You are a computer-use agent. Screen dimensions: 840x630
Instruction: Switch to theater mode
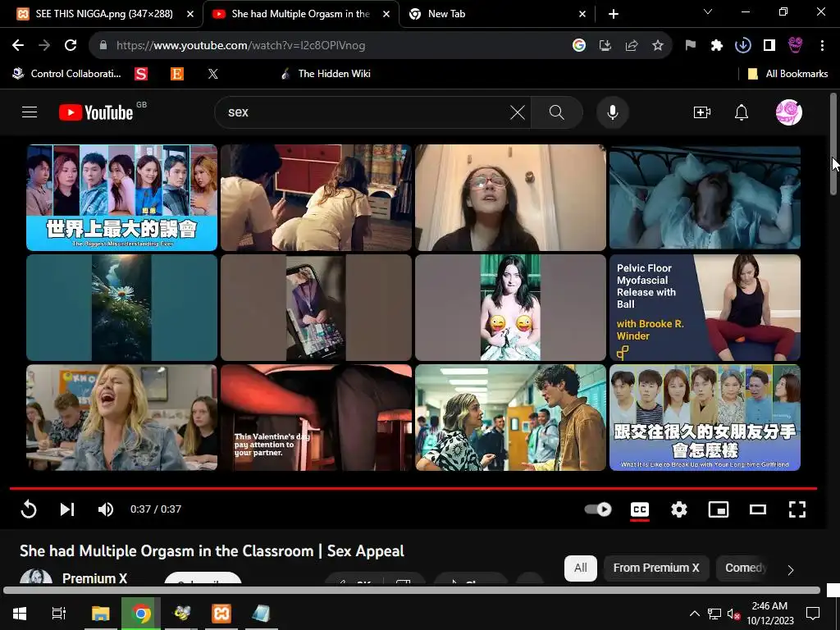click(757, 509)
